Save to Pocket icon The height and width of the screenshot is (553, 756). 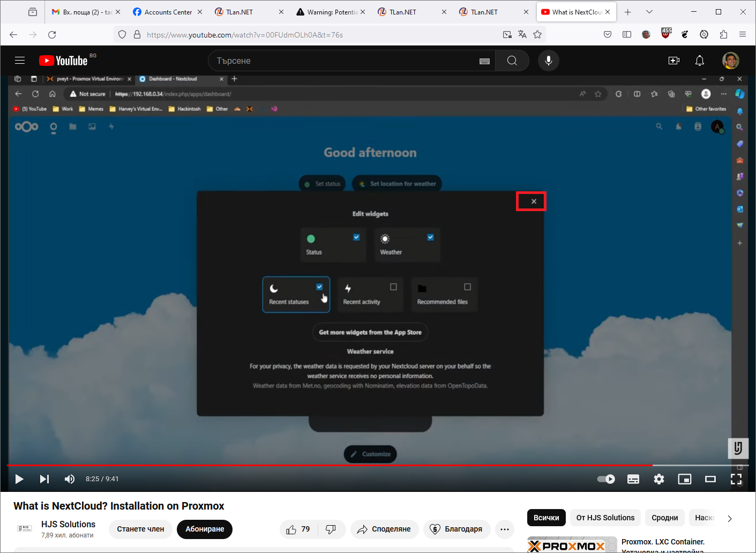click(608, 34)
